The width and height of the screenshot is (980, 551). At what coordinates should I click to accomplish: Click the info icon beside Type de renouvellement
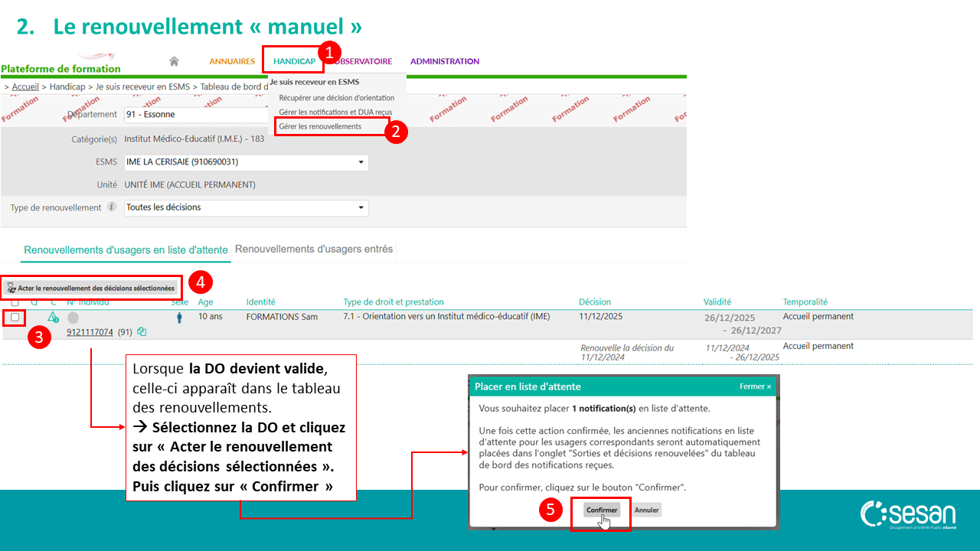coord(112,207)
